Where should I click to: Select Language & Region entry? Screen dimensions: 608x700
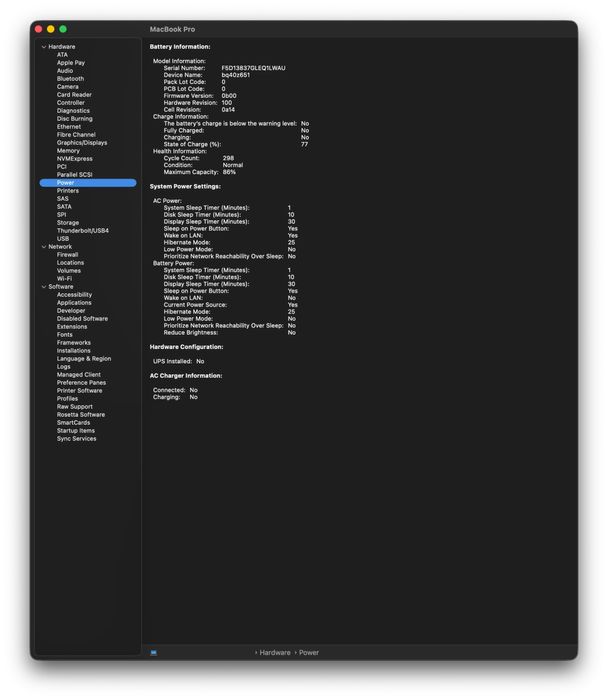pos(84,359)
